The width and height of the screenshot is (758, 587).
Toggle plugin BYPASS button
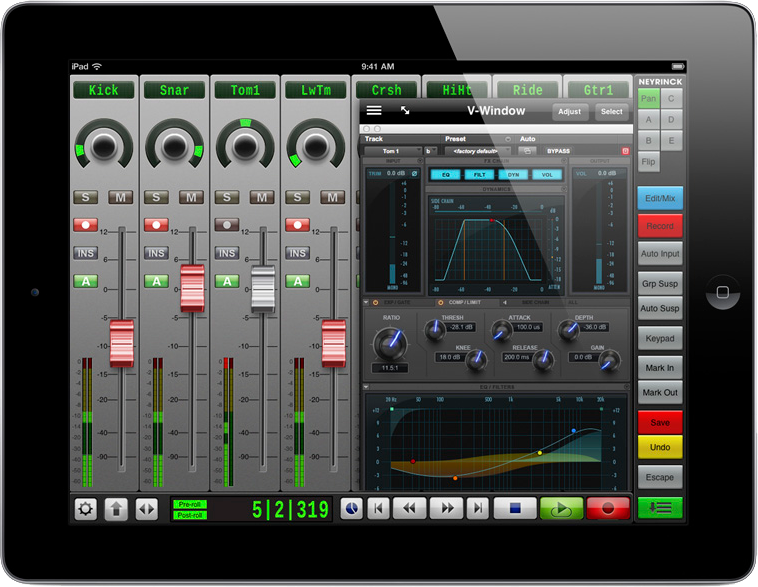click(558, 151)
